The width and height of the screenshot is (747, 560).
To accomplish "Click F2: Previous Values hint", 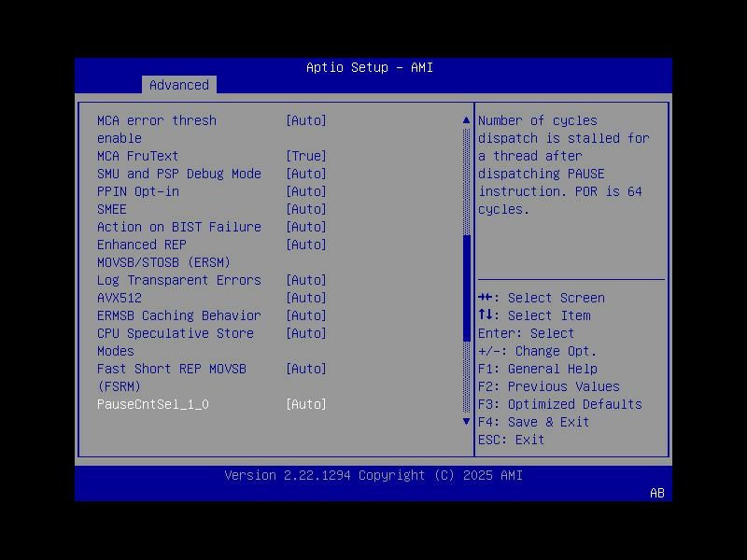I will [549, 386].
